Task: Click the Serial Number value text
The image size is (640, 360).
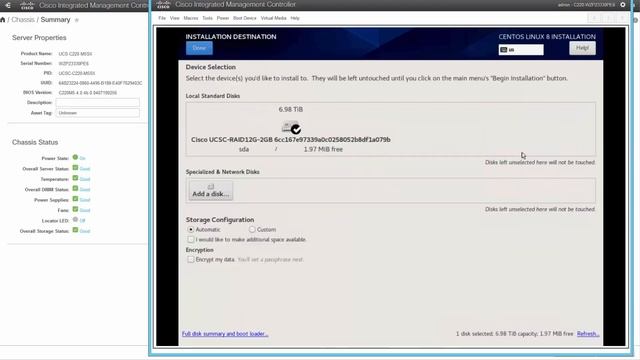Action: click(73, 64)
